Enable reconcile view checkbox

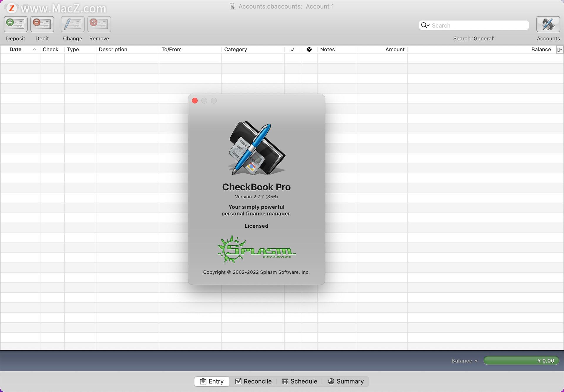pyautogui.click(x=253, y=381)
